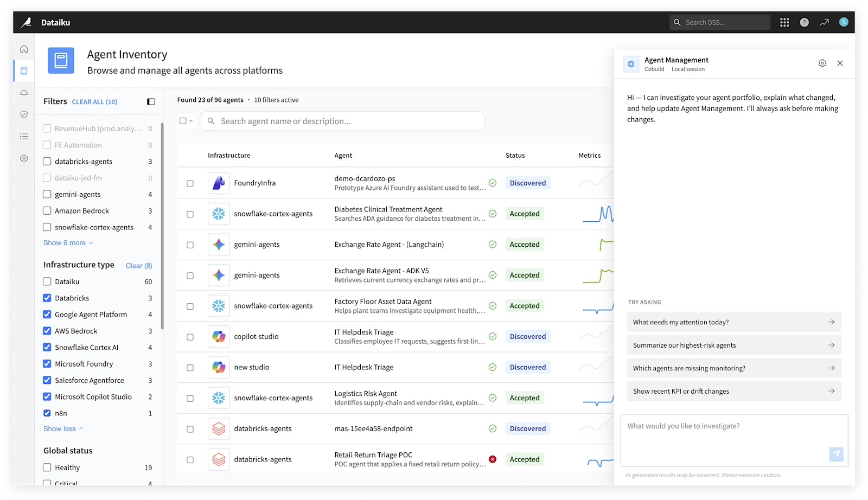
Task: Sort by Status column header
Action: click(x=515, y=155)
